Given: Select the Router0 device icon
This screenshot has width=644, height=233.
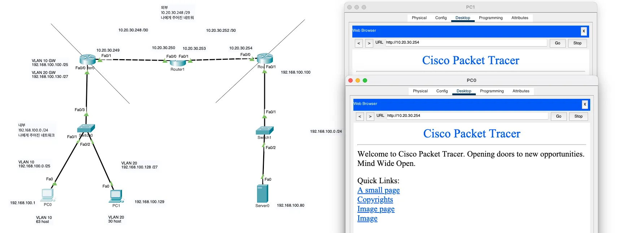Looking at the screenshot, I should tap(88, 60).
